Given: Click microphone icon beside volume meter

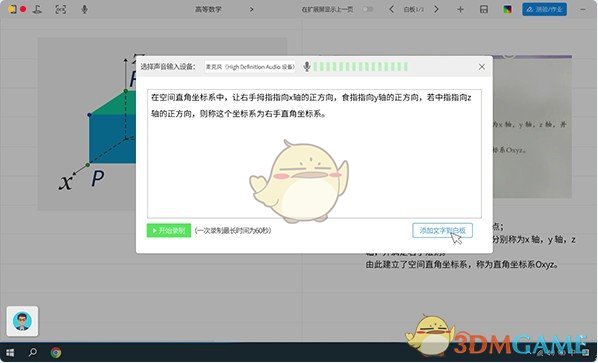Looking at the screenshot, I should [x=307, y=67].
